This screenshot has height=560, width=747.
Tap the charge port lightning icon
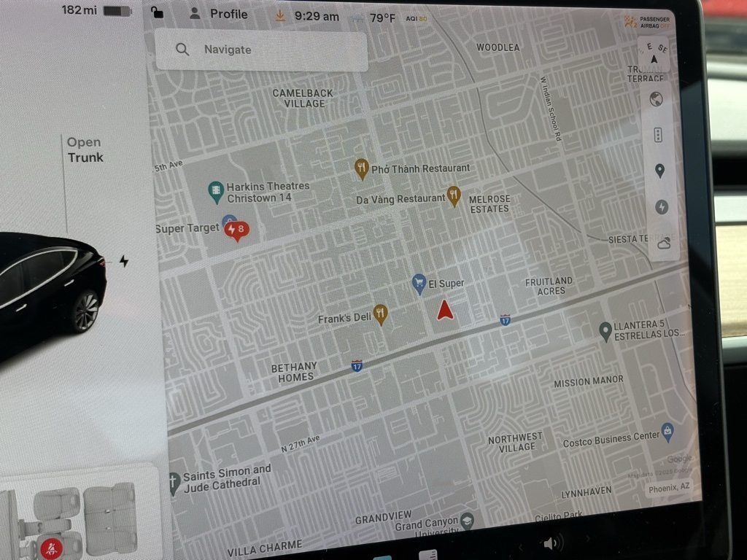tap(124, 261)
